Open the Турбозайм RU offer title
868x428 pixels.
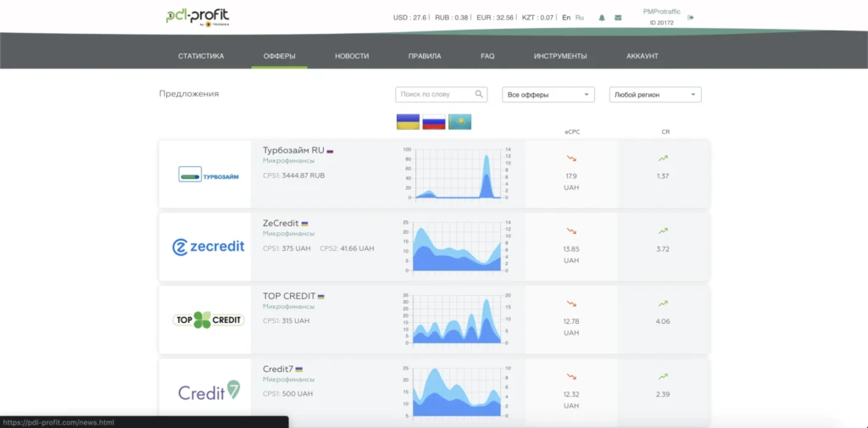pyautogui.click(x=293, y=151)
